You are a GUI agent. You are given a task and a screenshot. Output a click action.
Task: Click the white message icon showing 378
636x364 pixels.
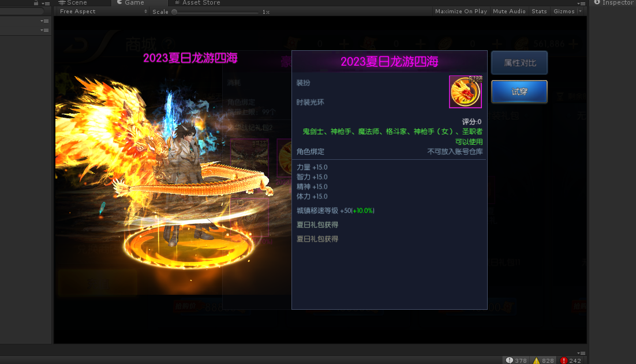click(x=509, y=359)
